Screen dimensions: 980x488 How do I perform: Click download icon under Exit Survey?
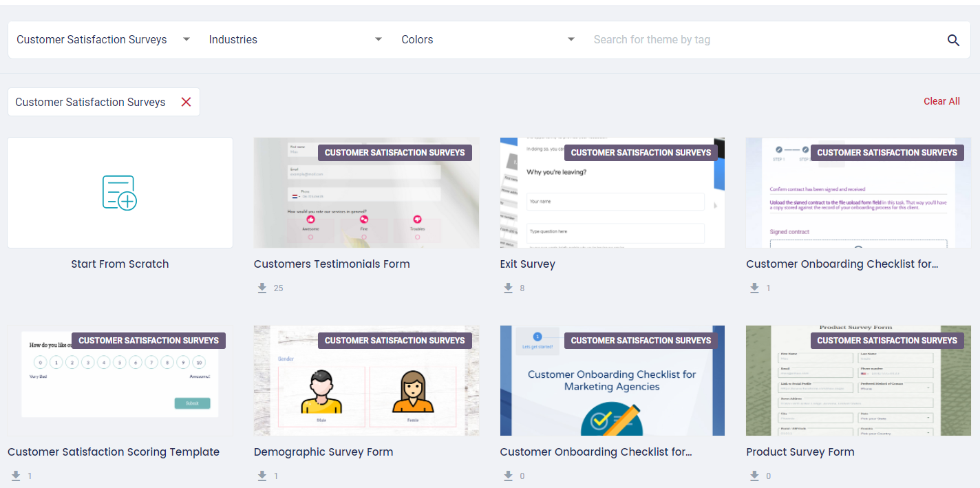pos(509,288)
